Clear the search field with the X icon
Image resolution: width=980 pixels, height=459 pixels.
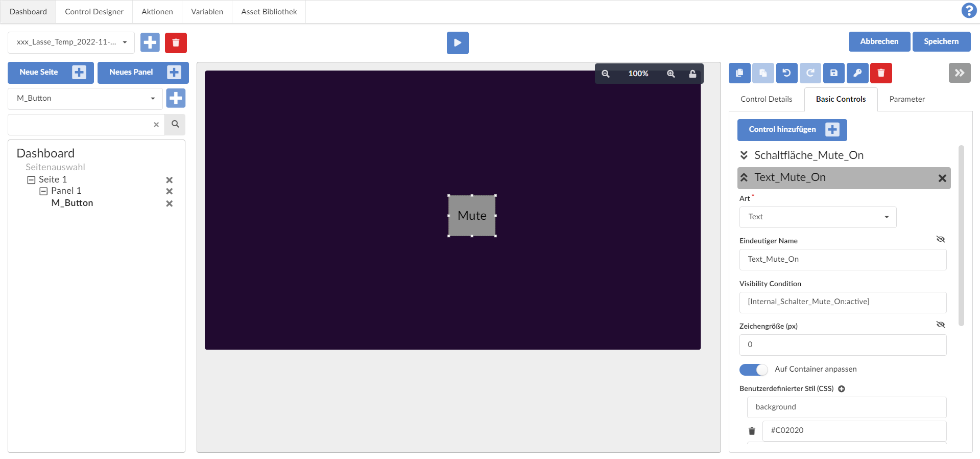click(x=156, y=124)
